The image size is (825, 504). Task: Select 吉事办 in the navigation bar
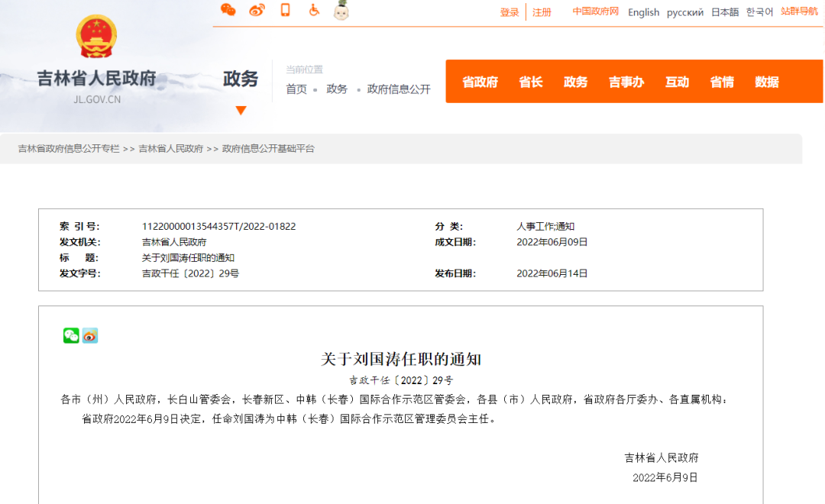[626, 82]
